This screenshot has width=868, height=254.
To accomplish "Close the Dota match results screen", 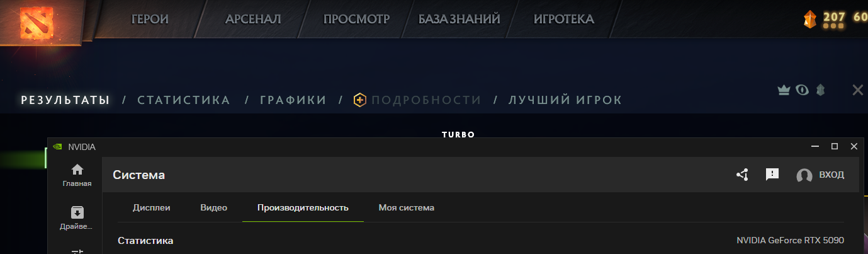I will click(857, 90).
